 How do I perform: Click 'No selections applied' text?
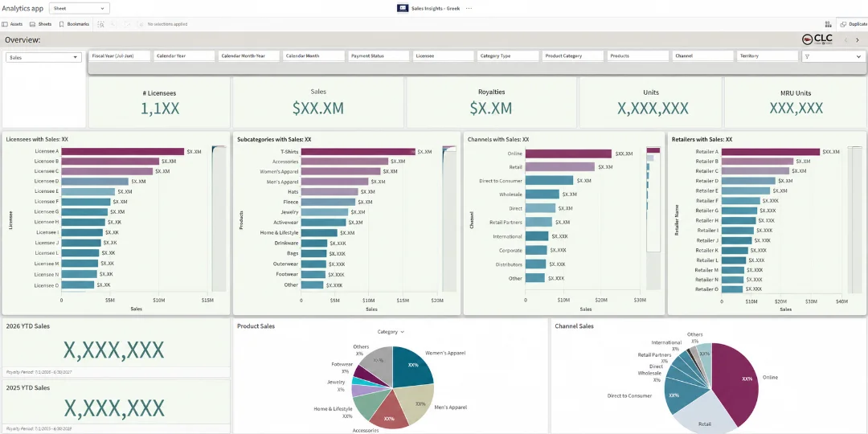[x=167, y=24]
